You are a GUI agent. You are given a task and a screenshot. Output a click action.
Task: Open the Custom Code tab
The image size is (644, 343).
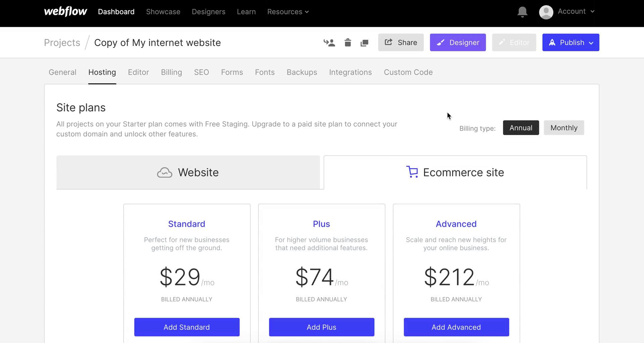[408, 72]
